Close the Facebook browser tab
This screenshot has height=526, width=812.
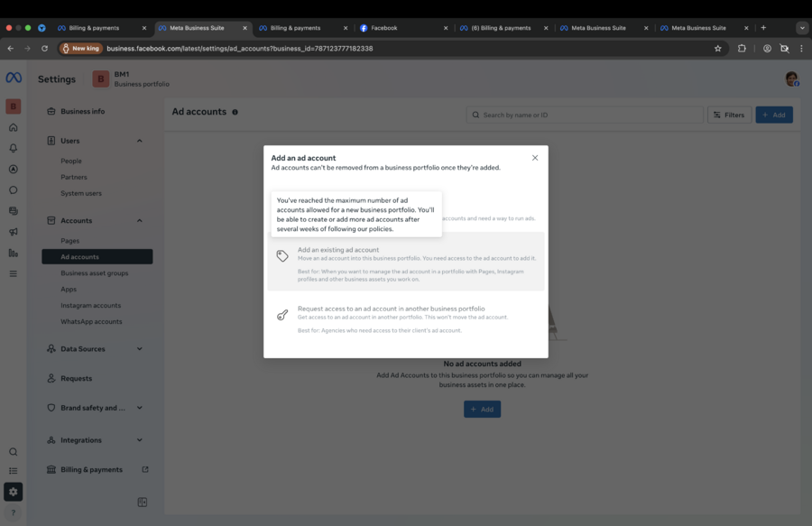(446, 28)
